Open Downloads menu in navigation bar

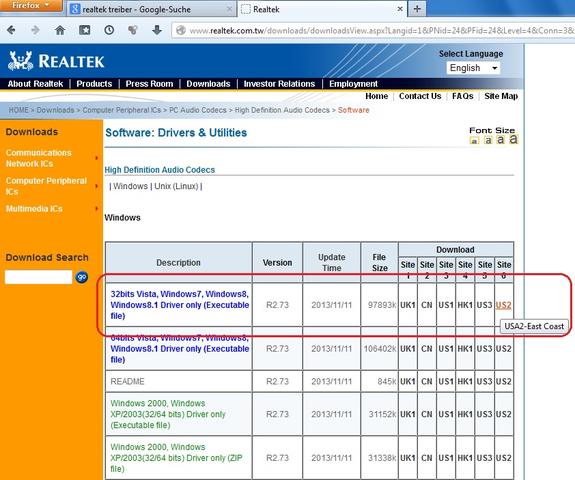[208, 84]
